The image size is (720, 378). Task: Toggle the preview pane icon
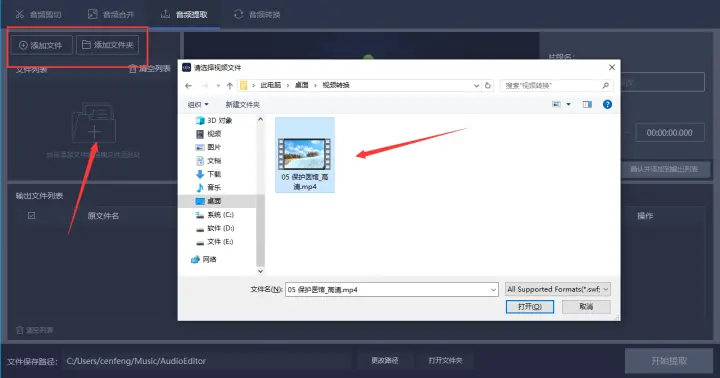click(x=587, y=105)
